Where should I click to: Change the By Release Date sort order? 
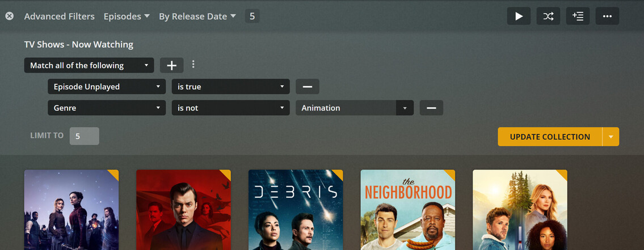[x=197, y=16]
